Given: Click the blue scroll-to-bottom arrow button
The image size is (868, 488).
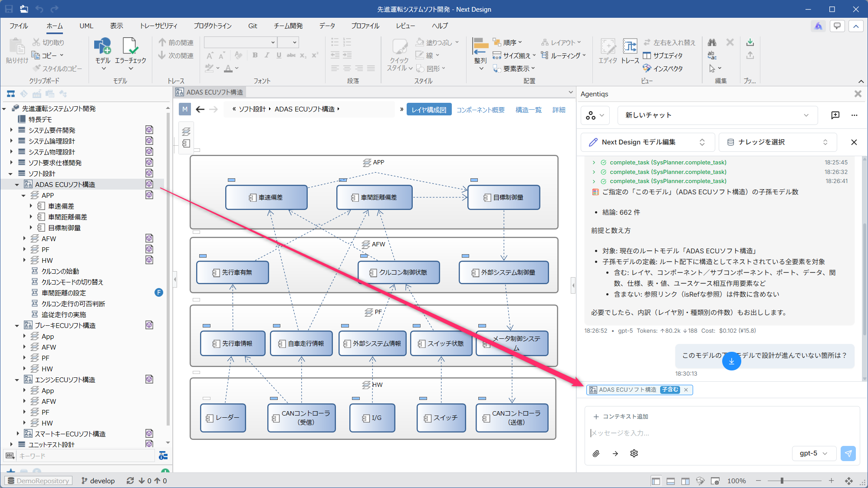Looking at the screenshot, I should click(x=731, y=361).
